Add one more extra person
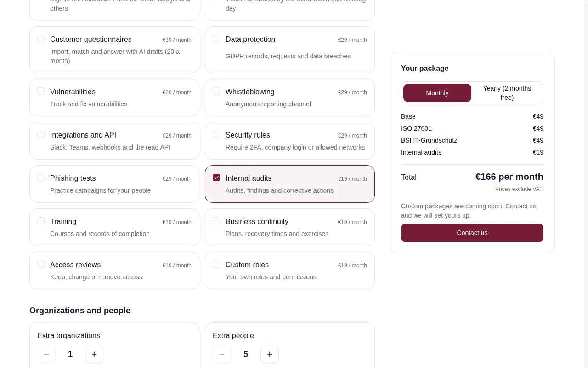This screenshot has width=588, height=368. [x=270, y=354]
